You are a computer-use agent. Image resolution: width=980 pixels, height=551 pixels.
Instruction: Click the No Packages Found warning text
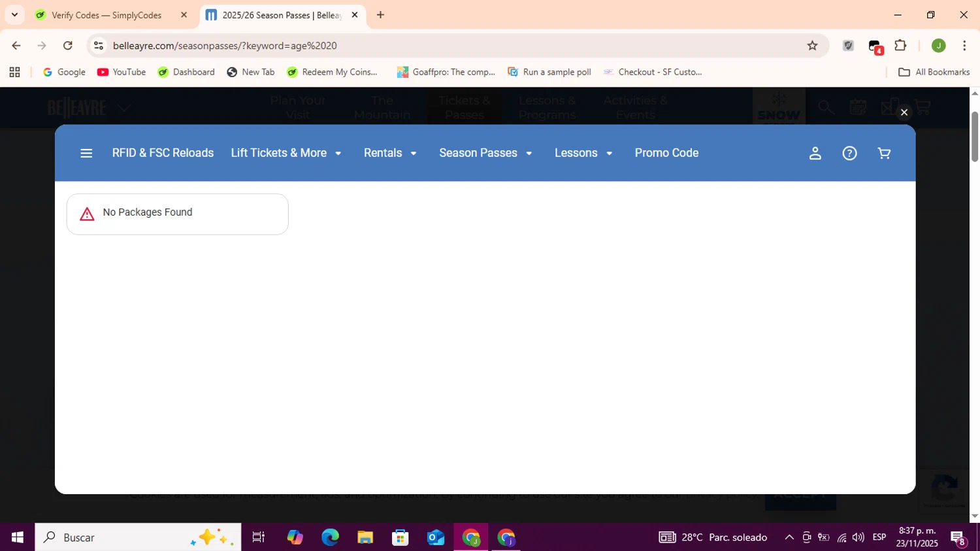tap(148, 212)
